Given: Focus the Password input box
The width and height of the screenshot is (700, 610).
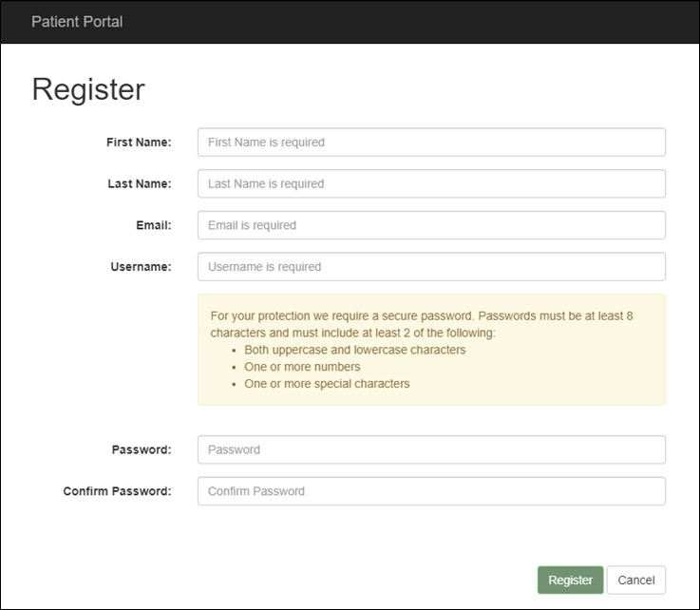Looking at the screenshot, I should 431,449.
